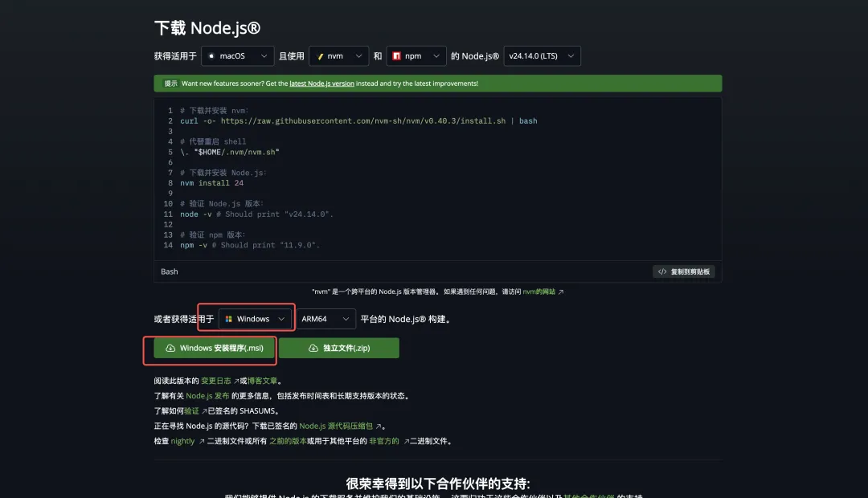This screenshot has width=868, height=498.
Task: Open the v24.14.0 (LTS) version dropdown
Action: click(x=542, y=56)
